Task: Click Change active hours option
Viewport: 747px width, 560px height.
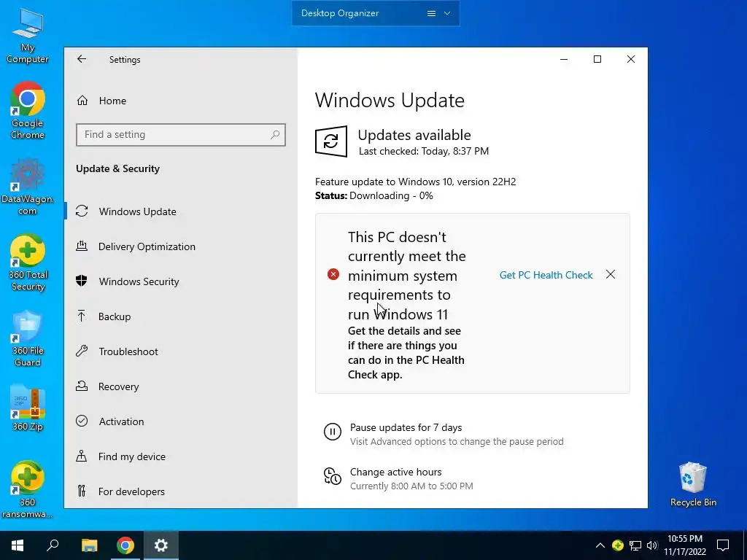Action: (x=396, y=472)
